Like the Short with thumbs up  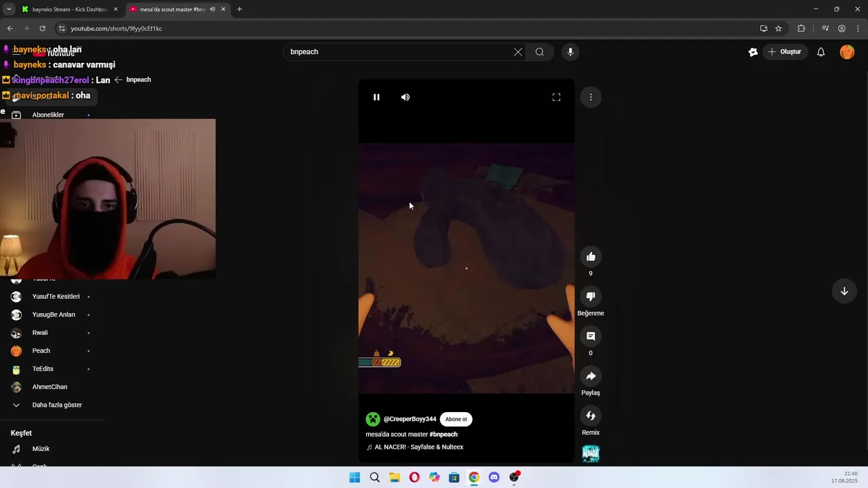click(591, 256)
